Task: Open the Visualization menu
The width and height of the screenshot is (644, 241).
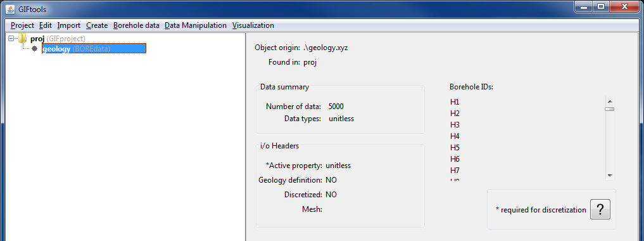Action: point(253,25)
